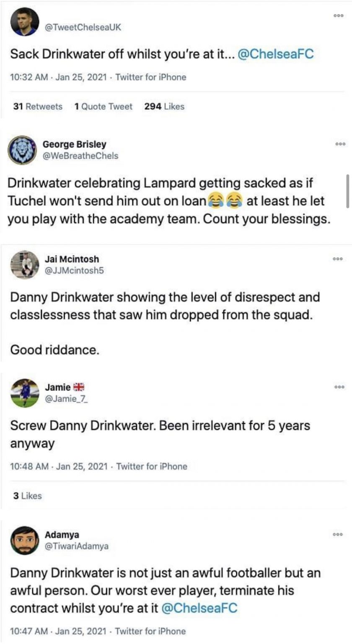Image resolution: width=352 pixels, height=644 pixels.
Task: Open Adamya's cartoon avatar
Action: (24, 540)
